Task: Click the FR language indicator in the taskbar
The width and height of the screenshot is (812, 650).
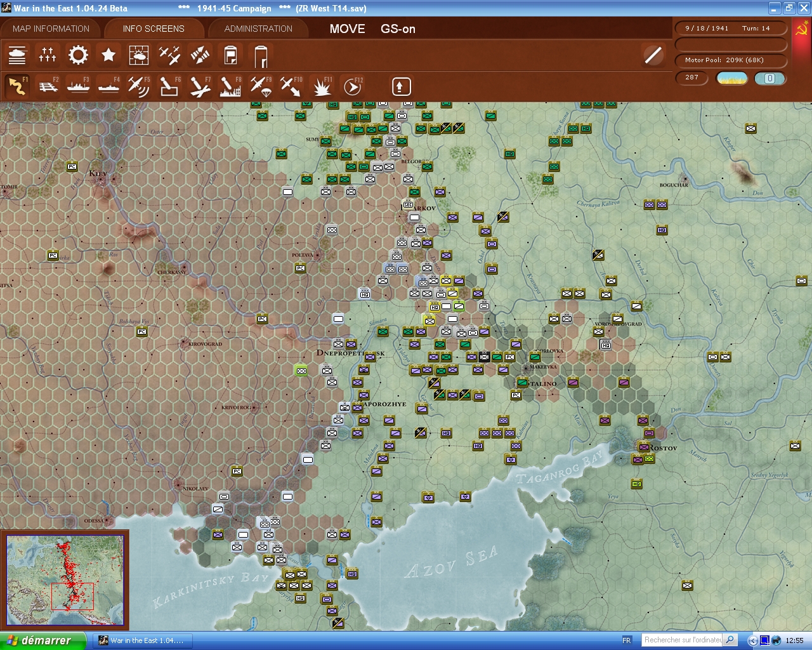Action: pyautogui.click(x=627, y=640)
